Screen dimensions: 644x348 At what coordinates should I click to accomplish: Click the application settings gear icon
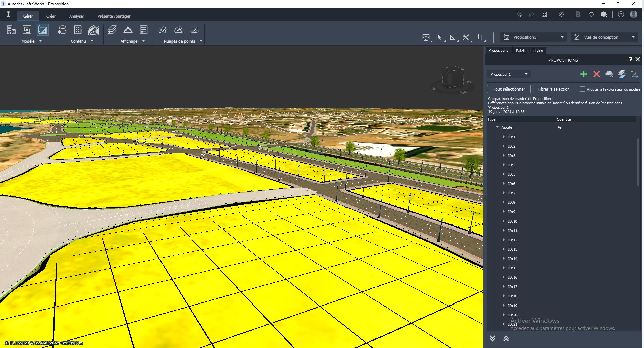561,14
